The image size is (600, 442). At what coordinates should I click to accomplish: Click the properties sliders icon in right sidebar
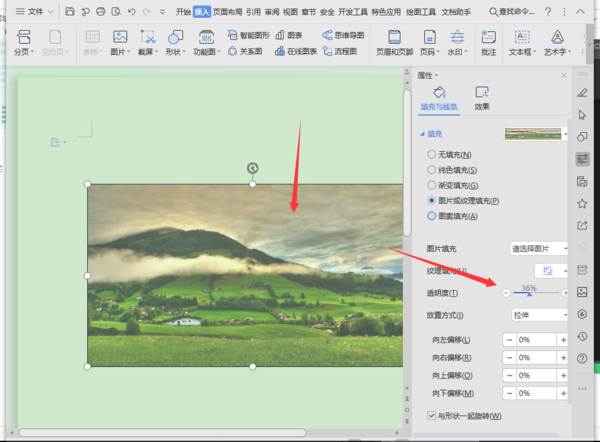[x=582, y=159]
